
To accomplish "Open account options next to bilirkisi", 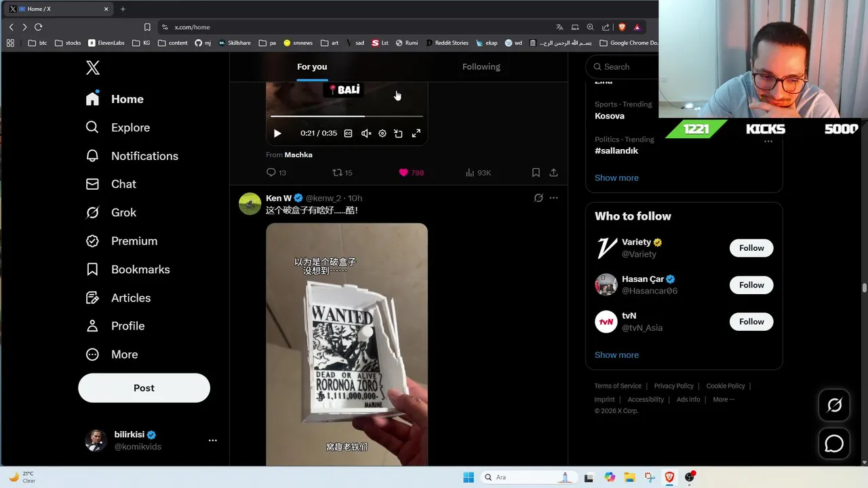I will point(213,441).
